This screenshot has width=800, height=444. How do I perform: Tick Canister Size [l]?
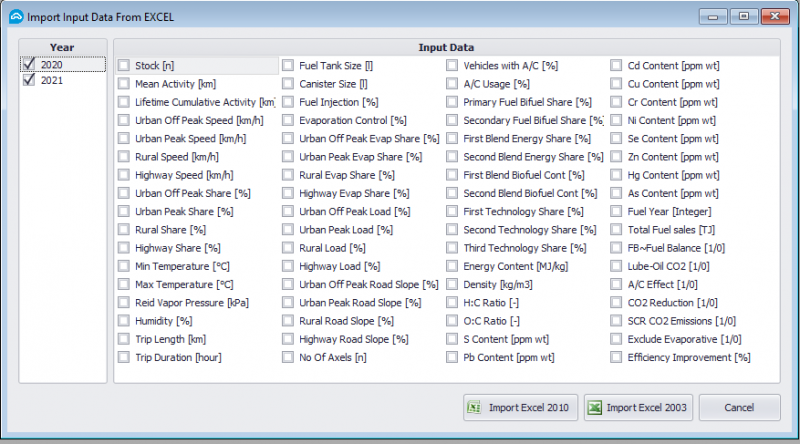[288, 84]
